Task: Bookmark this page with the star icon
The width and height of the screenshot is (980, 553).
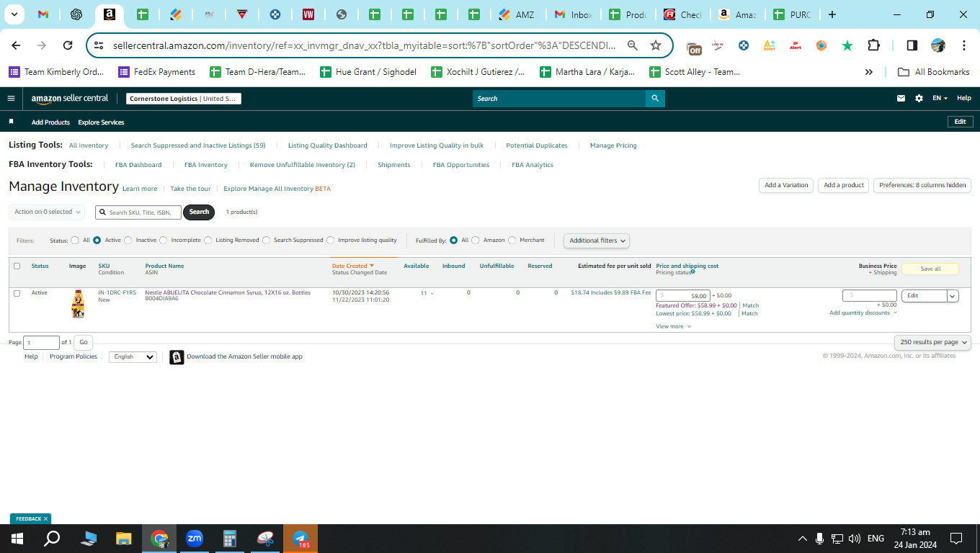Action: click(656, 45)
